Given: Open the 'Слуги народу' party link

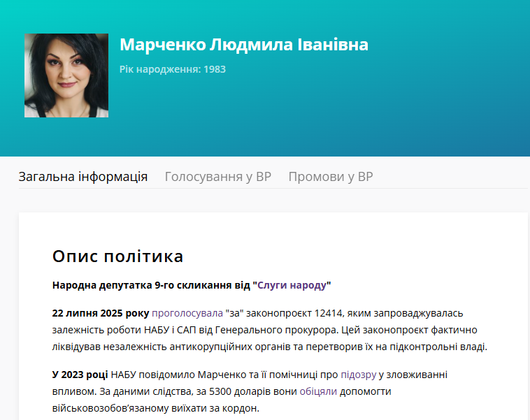Looking at the screenshot, I should tap(292, 285).
